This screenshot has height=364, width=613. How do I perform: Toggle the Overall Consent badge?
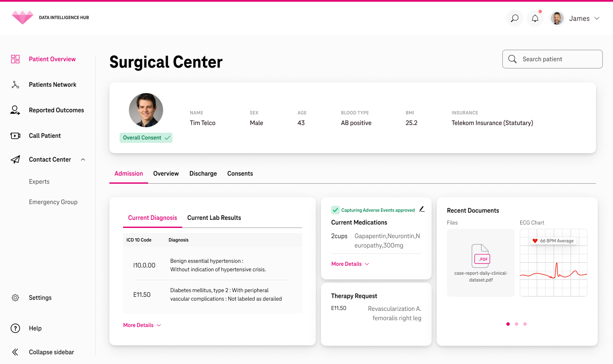[146, 137]
